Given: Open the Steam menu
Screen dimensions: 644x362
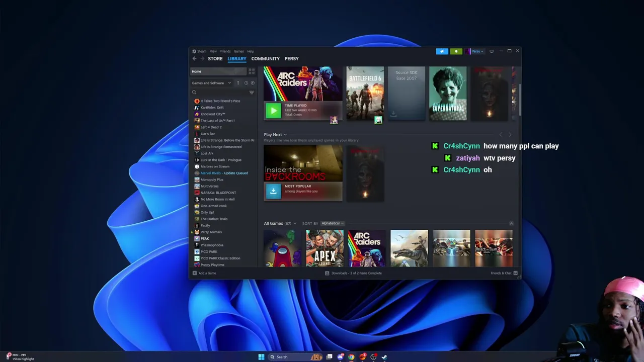Looking at the screenshot, I should [201, 51].
